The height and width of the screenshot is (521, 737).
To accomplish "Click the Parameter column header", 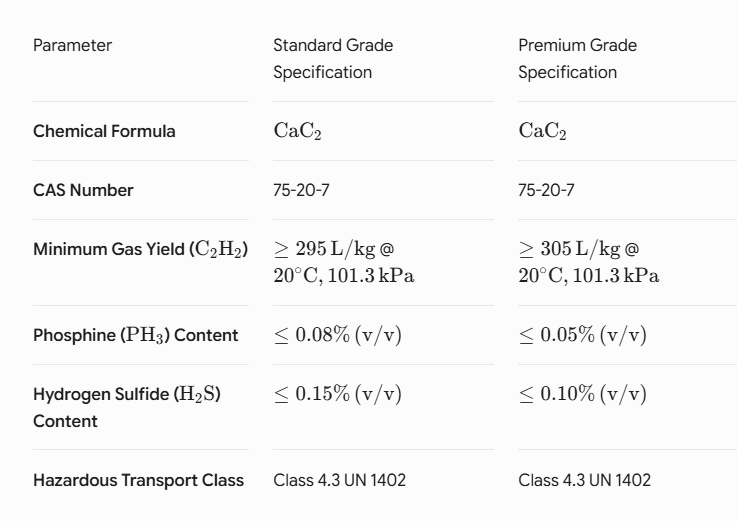I will (72, 46).
